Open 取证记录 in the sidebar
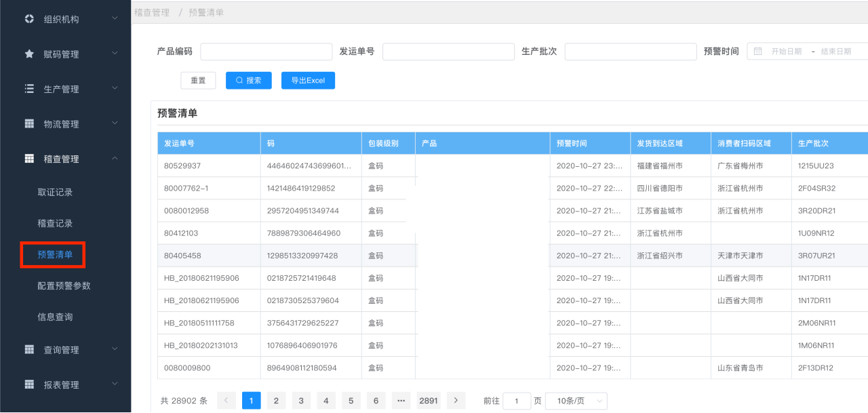 (55, 193)
